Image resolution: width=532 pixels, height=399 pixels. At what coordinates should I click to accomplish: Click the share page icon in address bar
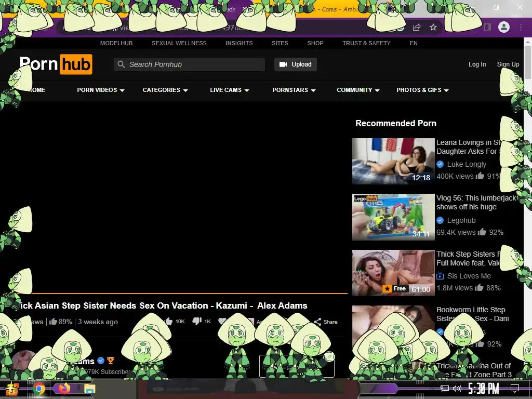click(417, 28)
